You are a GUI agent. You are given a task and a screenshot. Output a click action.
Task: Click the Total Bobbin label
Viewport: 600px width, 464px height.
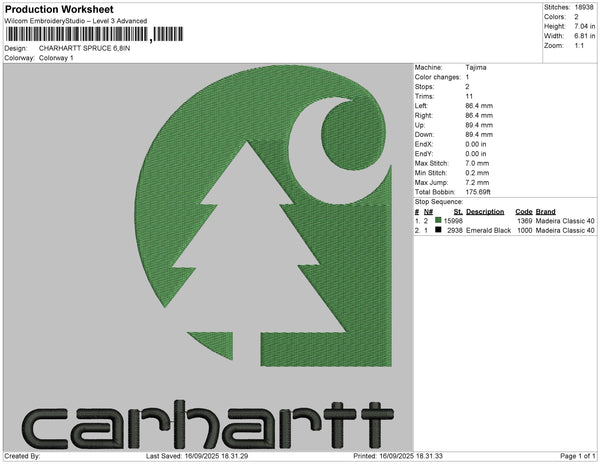(435, 192)
